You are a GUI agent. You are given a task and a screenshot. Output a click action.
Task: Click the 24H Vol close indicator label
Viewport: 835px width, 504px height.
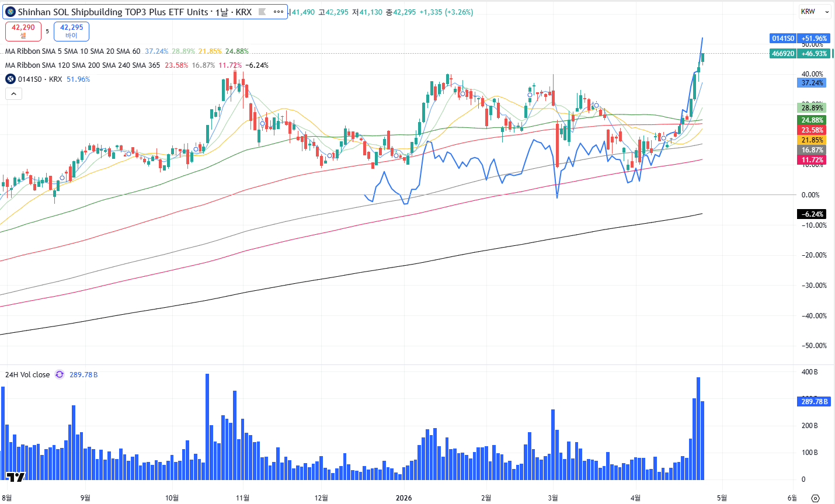coord(27,375)
